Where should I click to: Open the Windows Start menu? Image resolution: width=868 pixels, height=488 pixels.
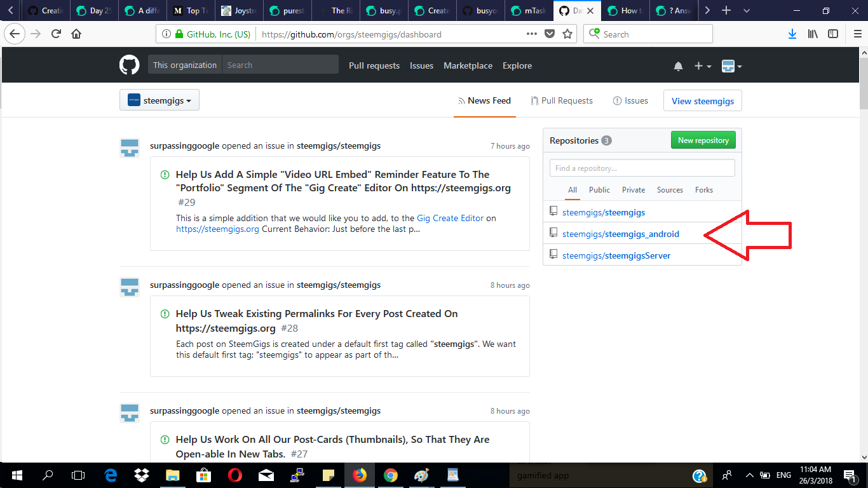click(x=17, y=475)
